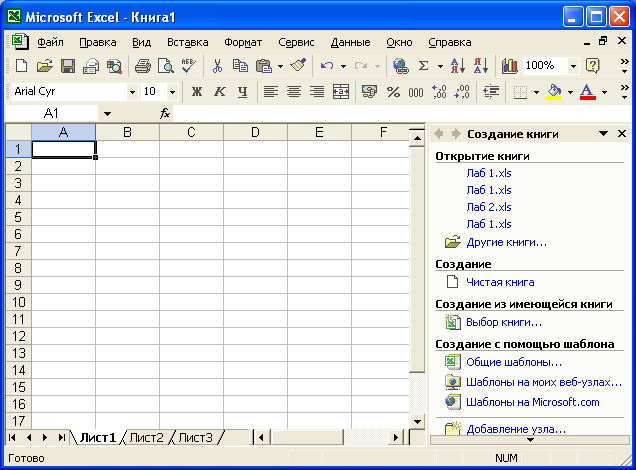Screen dimensions: 636x470
Task: Cut selection with the scissors icon
Action: click(x=217, y=65)
